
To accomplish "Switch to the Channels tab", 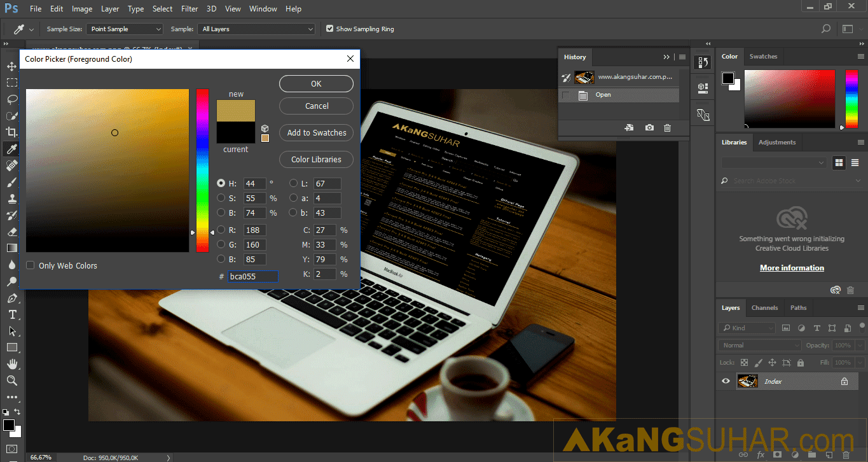I will tap(764, 308).
